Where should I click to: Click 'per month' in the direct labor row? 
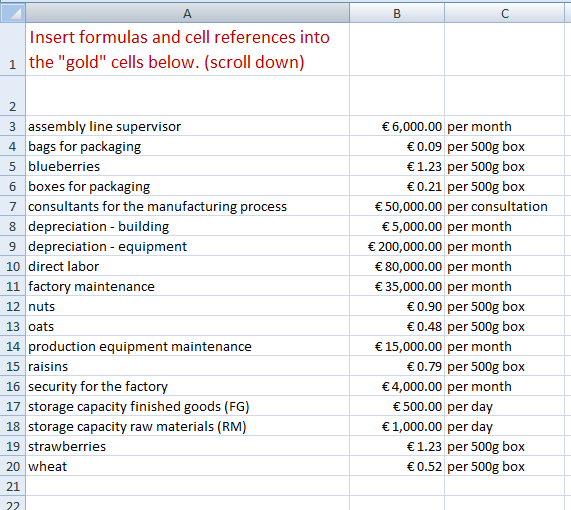point(504,266)
